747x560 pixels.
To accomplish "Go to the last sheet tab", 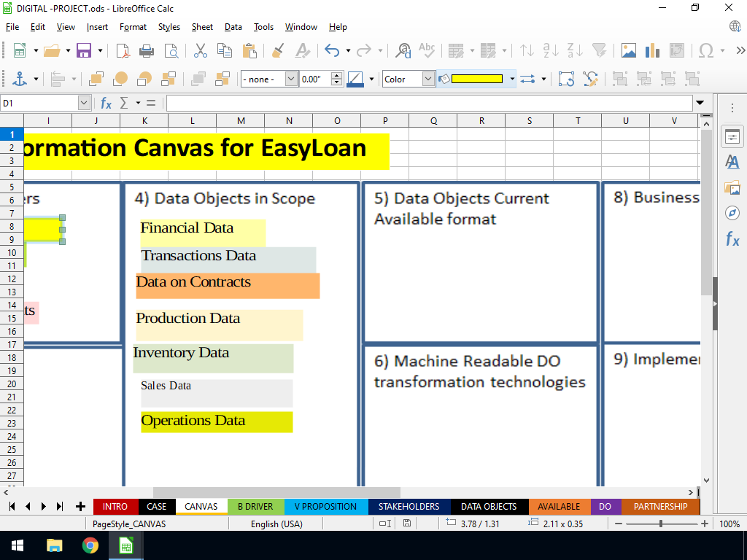I will click(x=60, y=507).
